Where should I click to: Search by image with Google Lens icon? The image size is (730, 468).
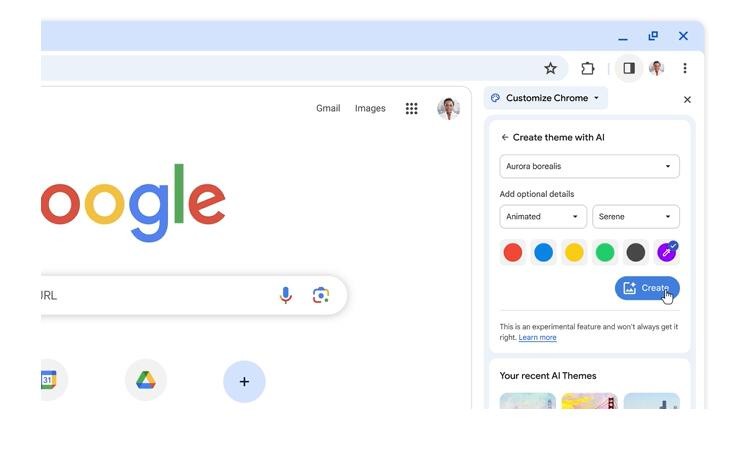(x=321, y=295)
